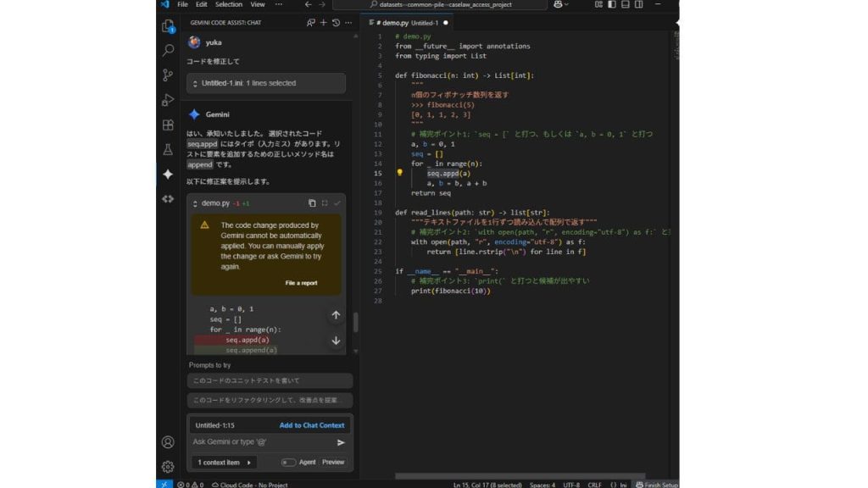Open Gemini chat history with the clock icon
The height and width of the screenshot is (488, 868).
coord(336,23)
